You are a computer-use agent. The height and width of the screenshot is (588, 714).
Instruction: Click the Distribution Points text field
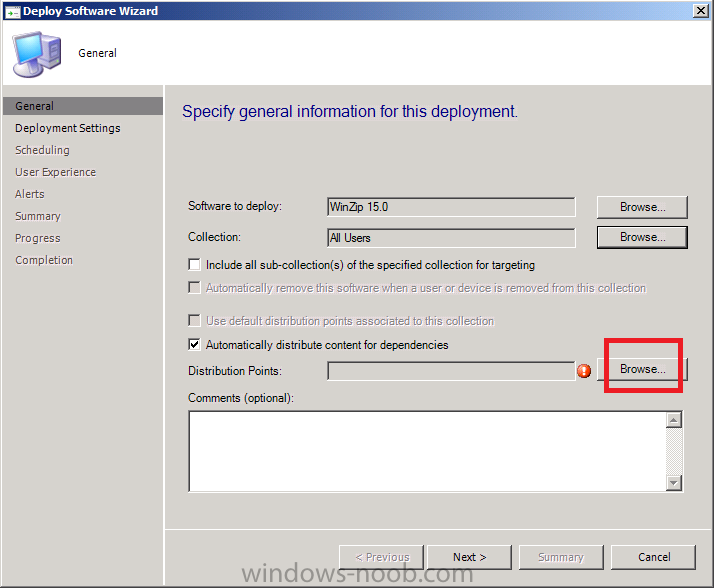coord(451,371)
